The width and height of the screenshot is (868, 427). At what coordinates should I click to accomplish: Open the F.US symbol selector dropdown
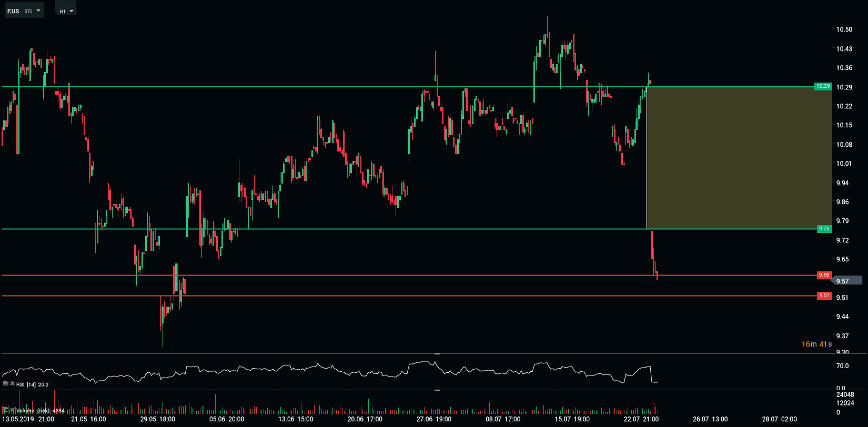pos(24,11)
